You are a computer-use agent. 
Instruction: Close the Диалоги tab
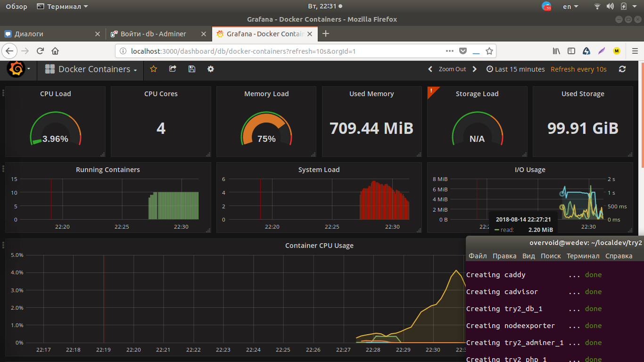[98, 34]
